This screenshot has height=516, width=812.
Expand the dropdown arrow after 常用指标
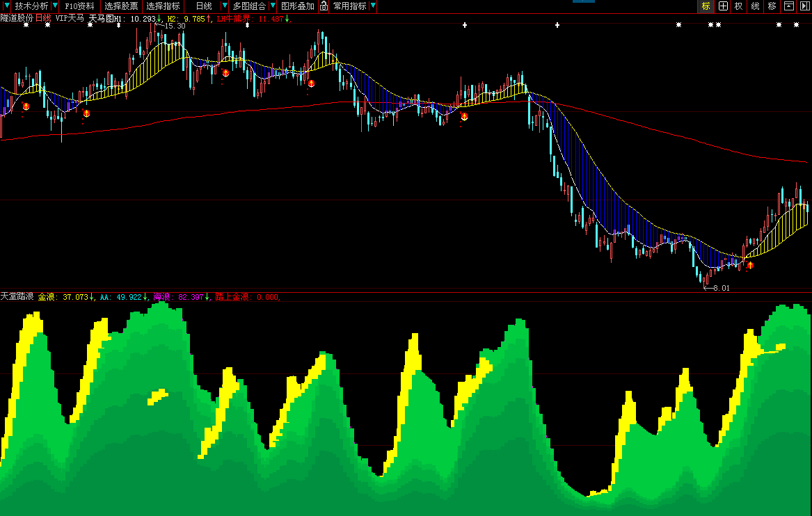coord(373,6)
